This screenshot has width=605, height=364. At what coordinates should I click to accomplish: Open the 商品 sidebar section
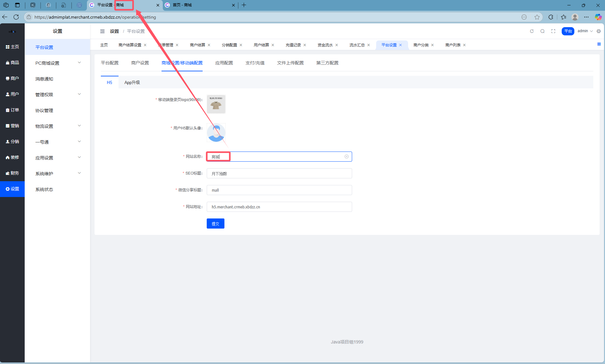pyautogui.click(x=12, y=63)
